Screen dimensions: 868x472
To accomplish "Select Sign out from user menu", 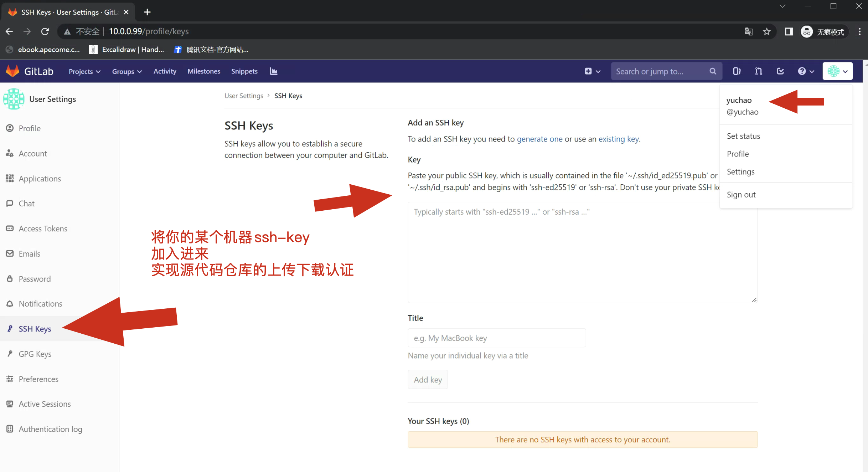I will 741,195.
